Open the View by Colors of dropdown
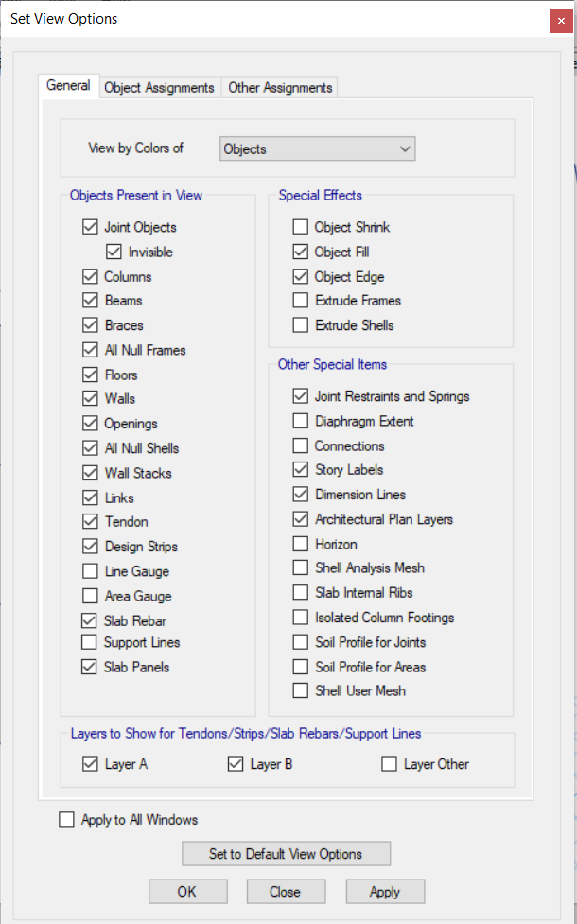The image size is (577, 924). [x=317, y=148]
